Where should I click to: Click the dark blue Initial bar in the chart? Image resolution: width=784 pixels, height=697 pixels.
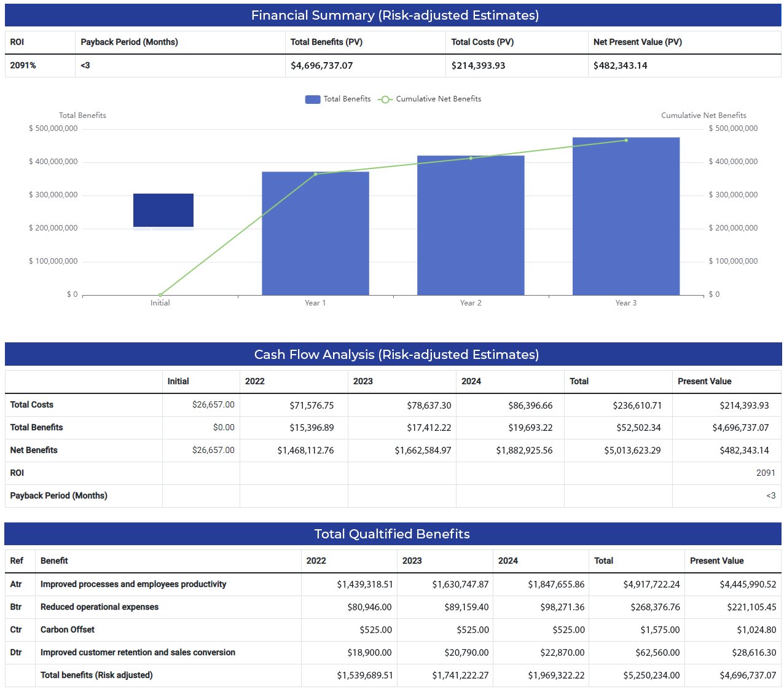point(163,210)
